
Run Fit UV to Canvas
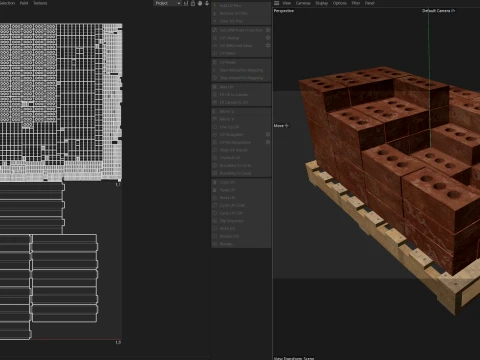pyautogui.click(x=241, y=95)
